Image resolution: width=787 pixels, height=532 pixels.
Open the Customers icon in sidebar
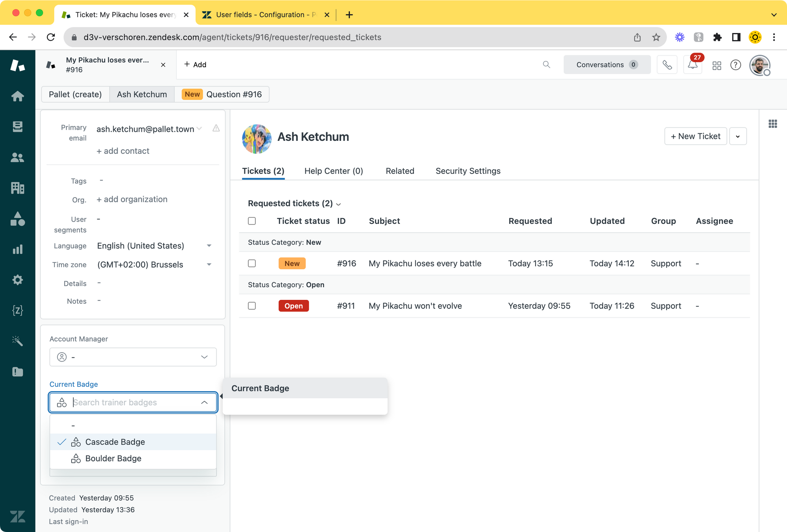[x=17, y=157]
